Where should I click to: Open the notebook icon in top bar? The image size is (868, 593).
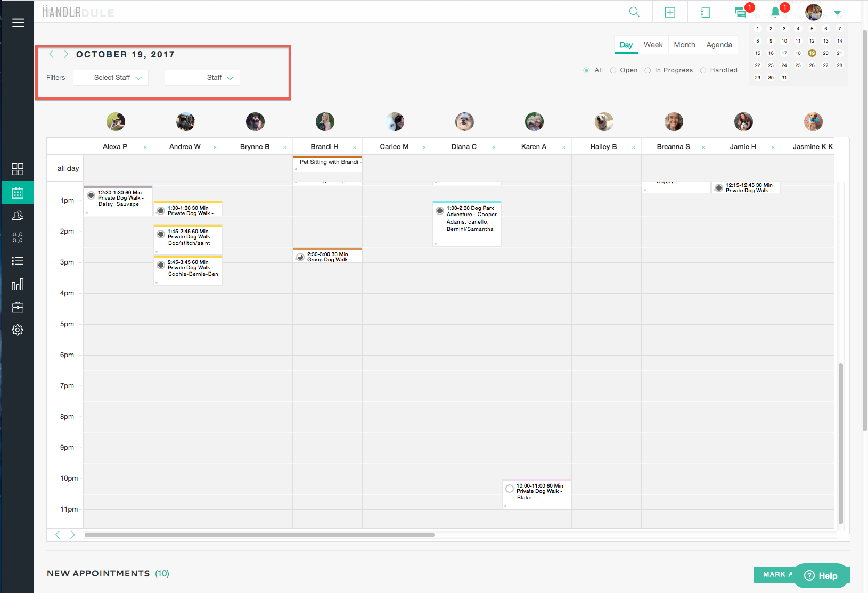[x=705, y=11]
